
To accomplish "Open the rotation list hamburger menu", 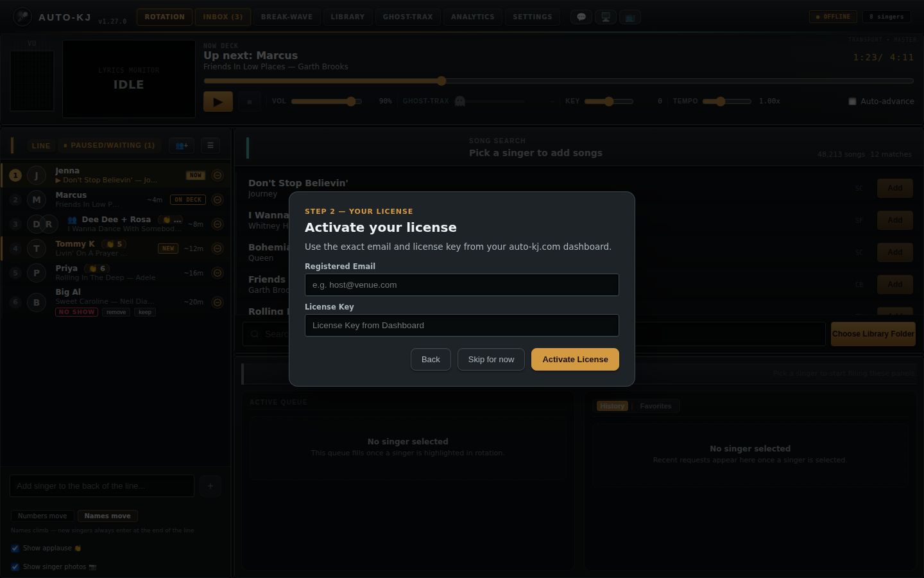I will 210,146.
